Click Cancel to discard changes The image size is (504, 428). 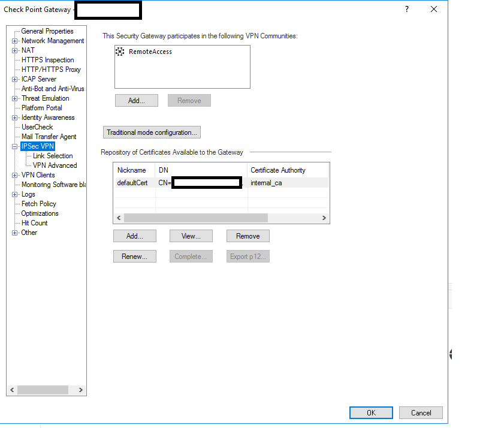(421, 412)
